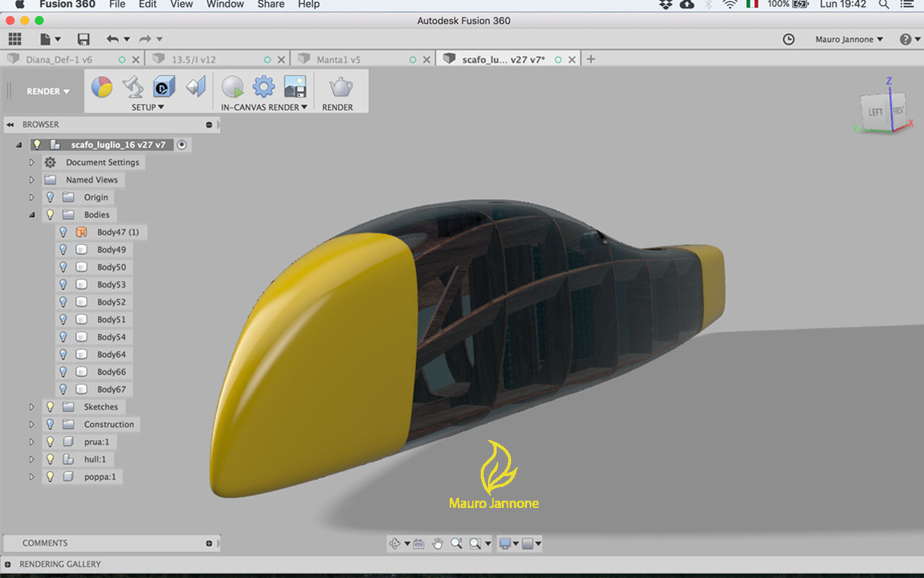Click the Capture Image icon
This screenshot has width=924, height=578.
click(295, 87)
